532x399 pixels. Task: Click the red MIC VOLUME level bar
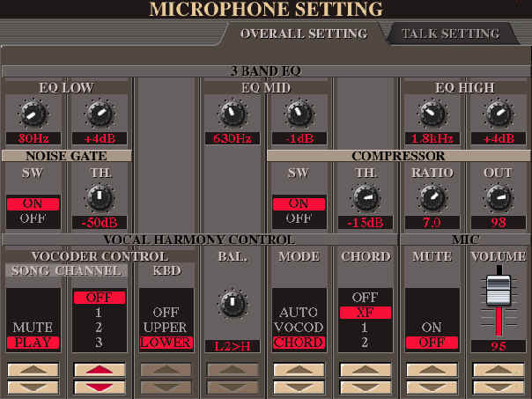click(499, 321)
